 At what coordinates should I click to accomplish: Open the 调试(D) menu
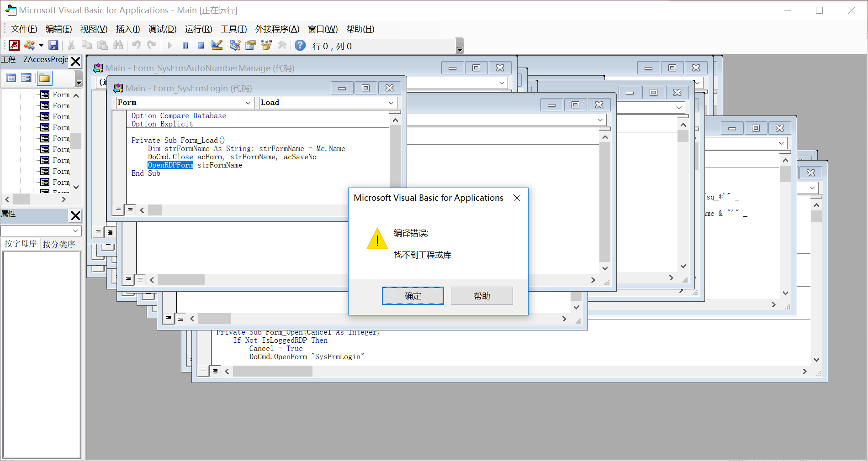tap(163, 29)
